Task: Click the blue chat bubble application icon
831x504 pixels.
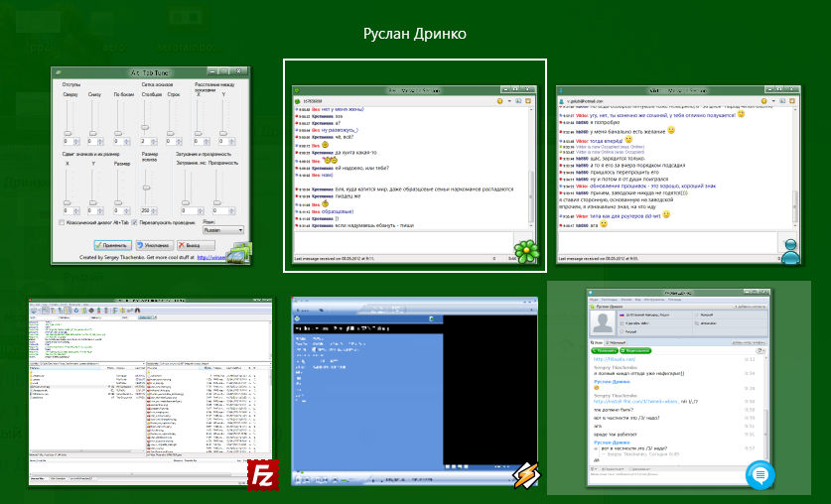Action: pos(760,475)
